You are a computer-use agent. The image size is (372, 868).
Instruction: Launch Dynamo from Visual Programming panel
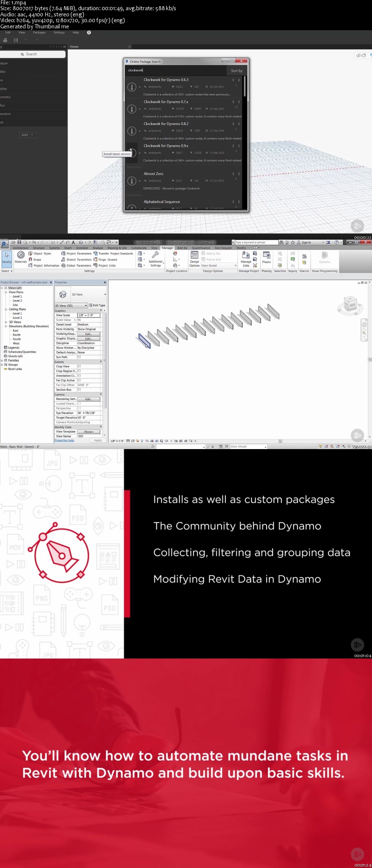pos(324,257)
